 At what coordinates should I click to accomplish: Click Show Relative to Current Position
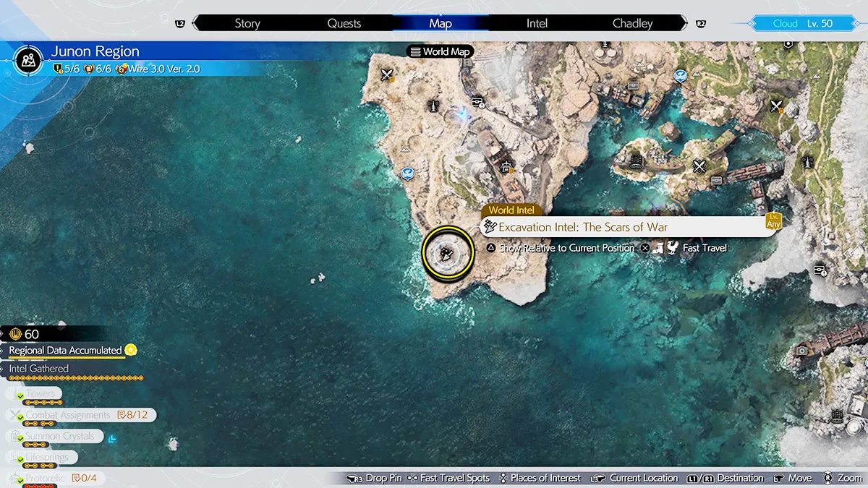pyautogui.click(x=566, y=248)
